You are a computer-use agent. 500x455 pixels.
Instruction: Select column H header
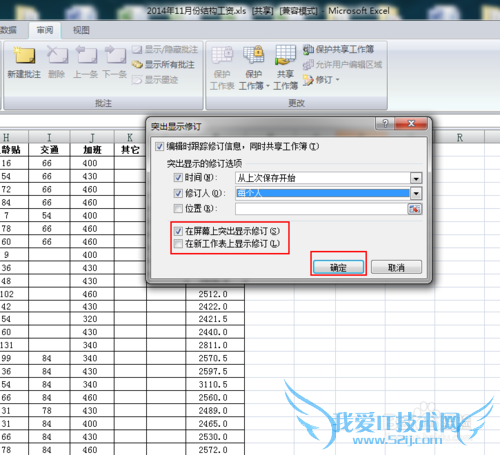14,138
